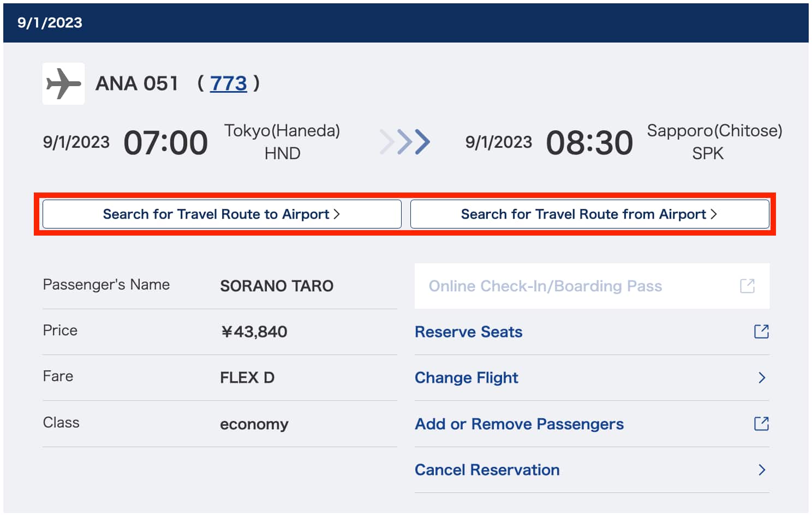
Task: Click the chevron arrow next to Change Flight
Action: pos(762,378)
